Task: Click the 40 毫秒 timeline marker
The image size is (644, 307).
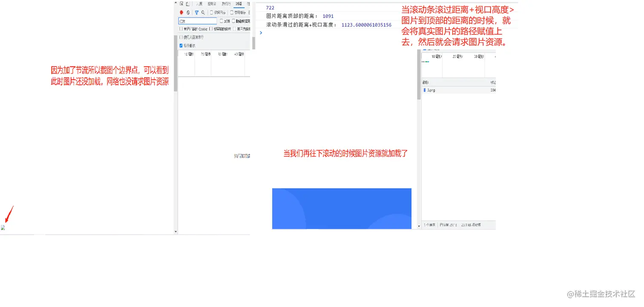Action: 239,54
